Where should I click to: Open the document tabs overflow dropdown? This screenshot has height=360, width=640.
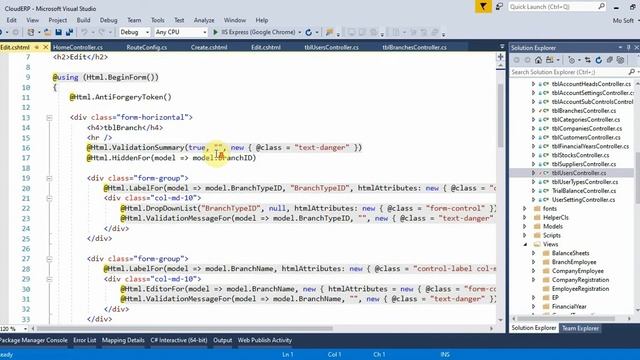(502, 47)
